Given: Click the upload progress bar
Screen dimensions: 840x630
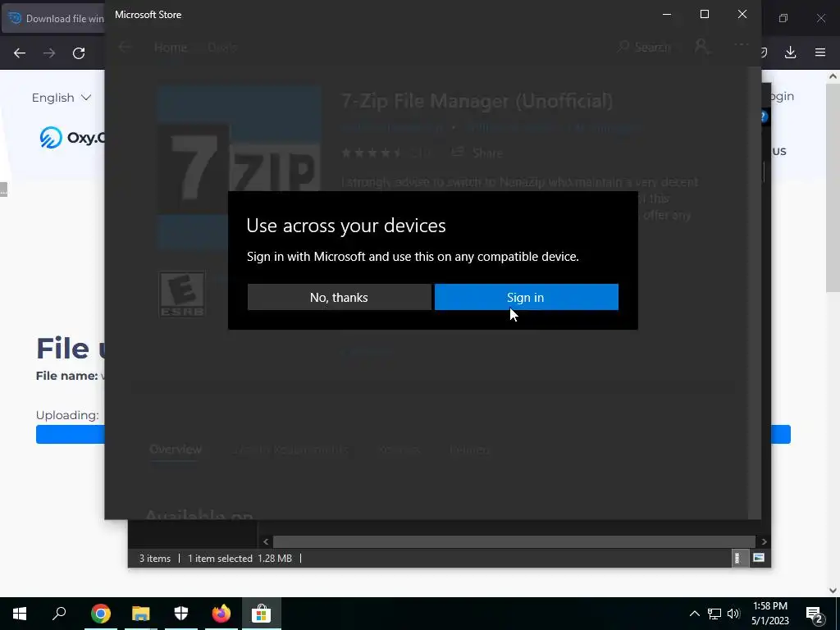Looking at the screenshot, I should (x=71, y=435).
